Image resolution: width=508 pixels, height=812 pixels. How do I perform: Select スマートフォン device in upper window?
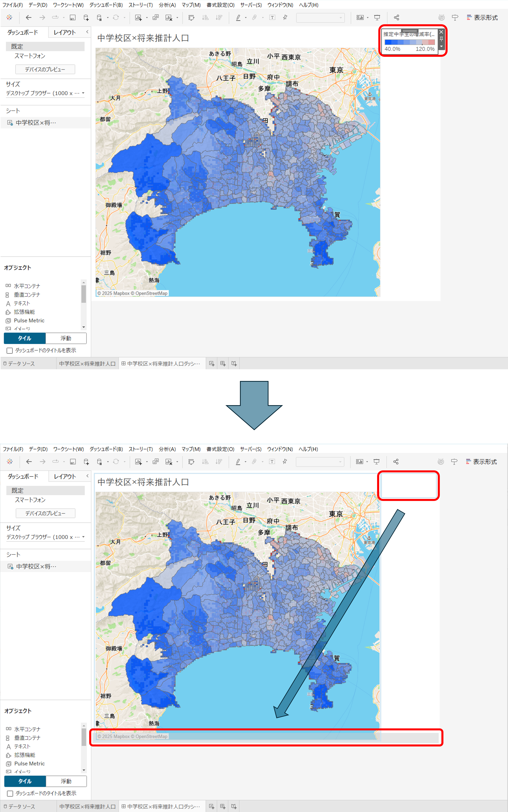pyautogui.click(x=30, y=56)
